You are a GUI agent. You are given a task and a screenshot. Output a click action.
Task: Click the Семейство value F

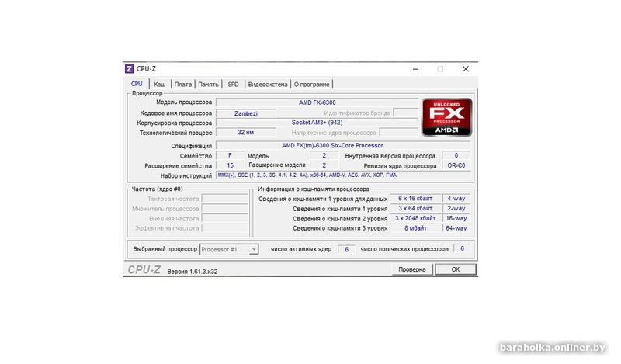click(230, 156)
